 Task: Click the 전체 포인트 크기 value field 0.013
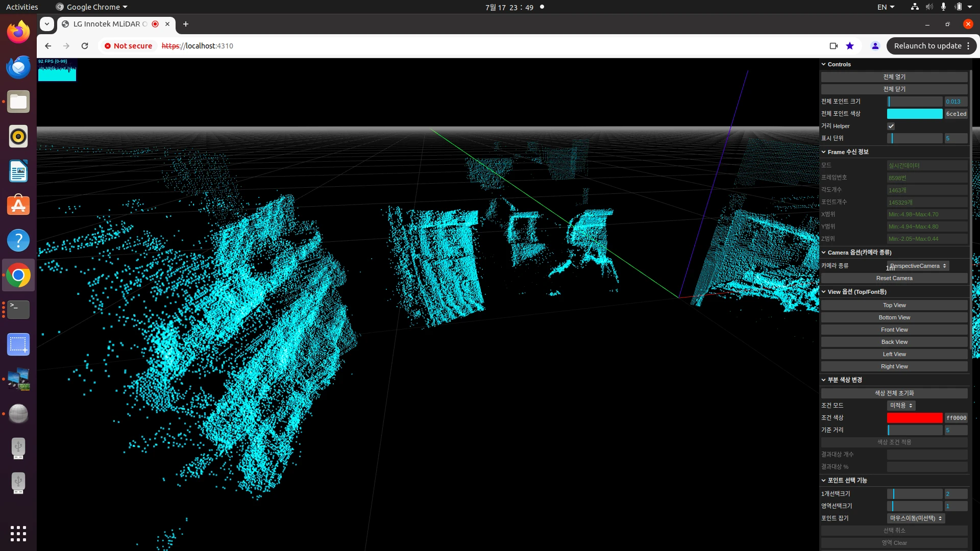point(956,102)
